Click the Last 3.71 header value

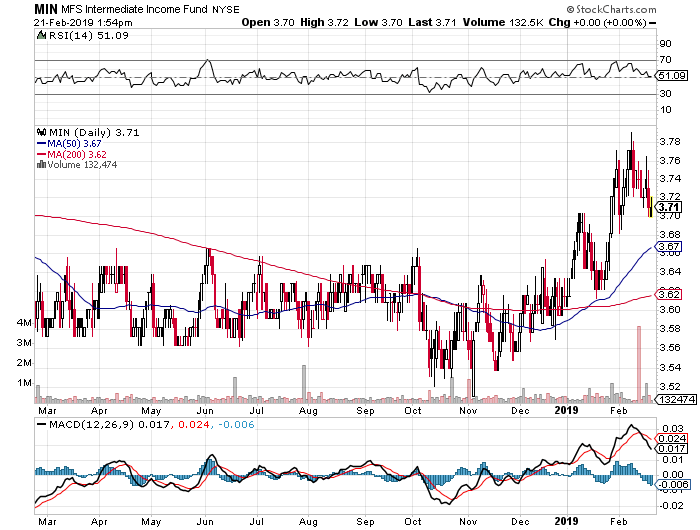click(432, 22)
